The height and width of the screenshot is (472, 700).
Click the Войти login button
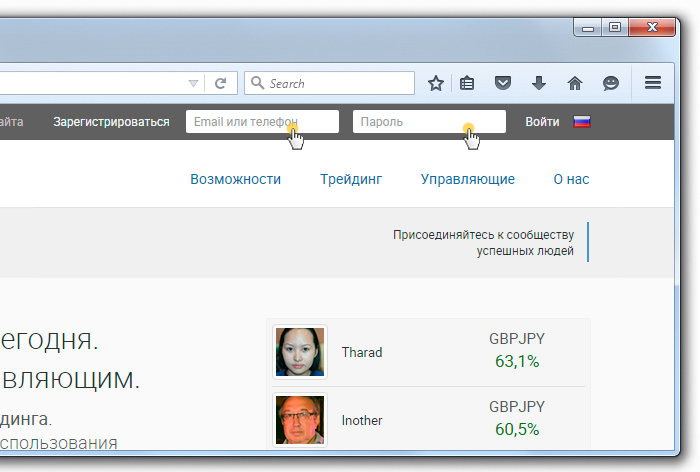[542, 122]
